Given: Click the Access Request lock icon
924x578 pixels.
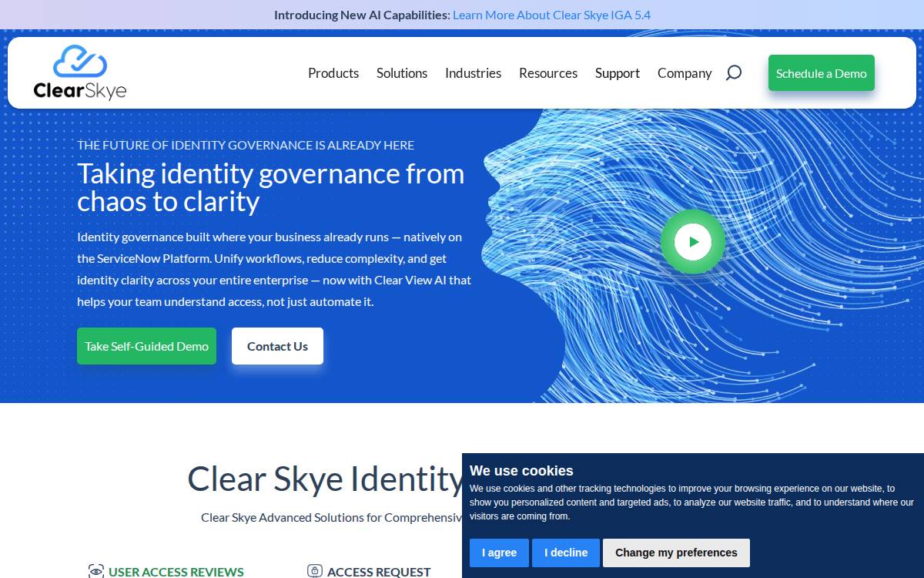Looking at the screenshot, I should [x=314, y=571].
